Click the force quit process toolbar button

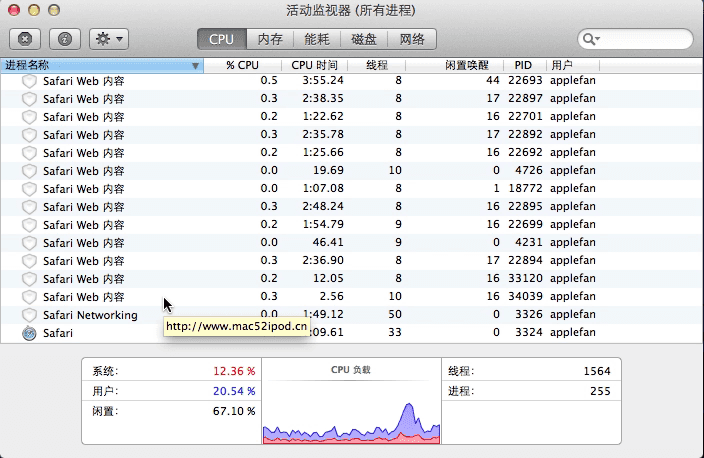pyautogui.click(x=25, y=39)
